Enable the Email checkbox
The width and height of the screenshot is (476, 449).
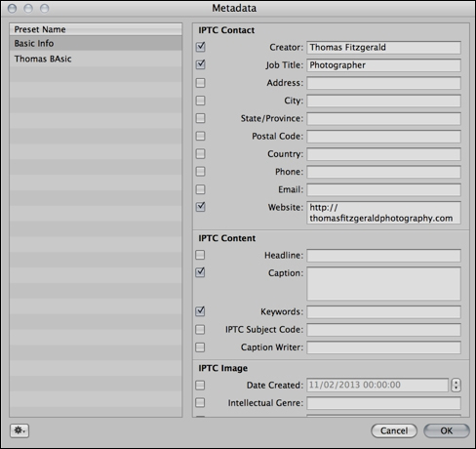201,189
